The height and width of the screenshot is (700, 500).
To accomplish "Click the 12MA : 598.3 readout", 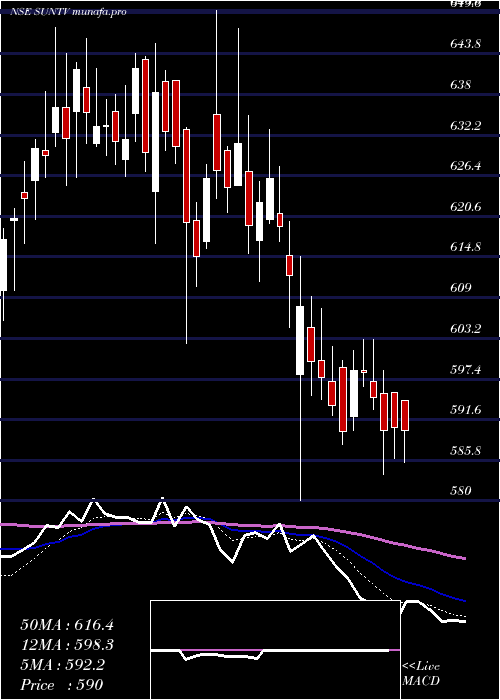I will [x=67, y=645].
